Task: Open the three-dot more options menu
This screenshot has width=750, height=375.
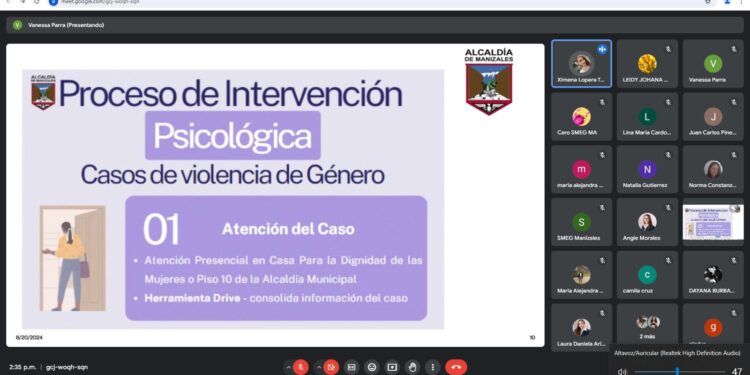Action: [x=432, y=367]
